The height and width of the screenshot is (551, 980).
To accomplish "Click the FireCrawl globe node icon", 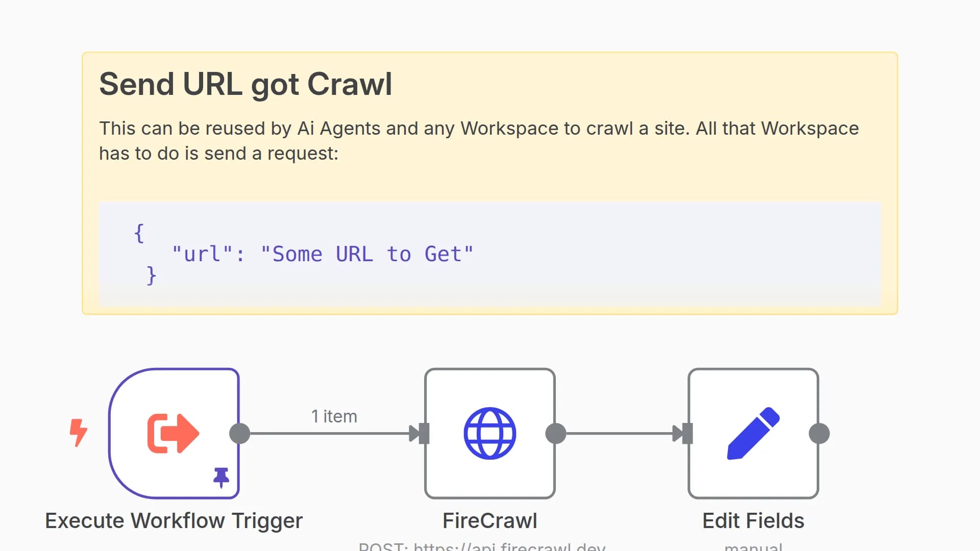I will (x=490, y=434).
